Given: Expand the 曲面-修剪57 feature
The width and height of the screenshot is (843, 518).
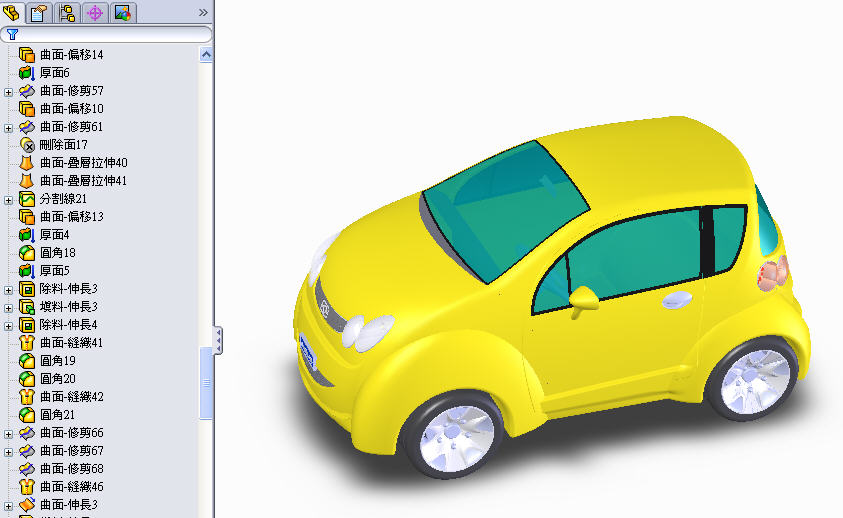Looking at the screenshot, I should pyautogui.click(x=8, y=92).
